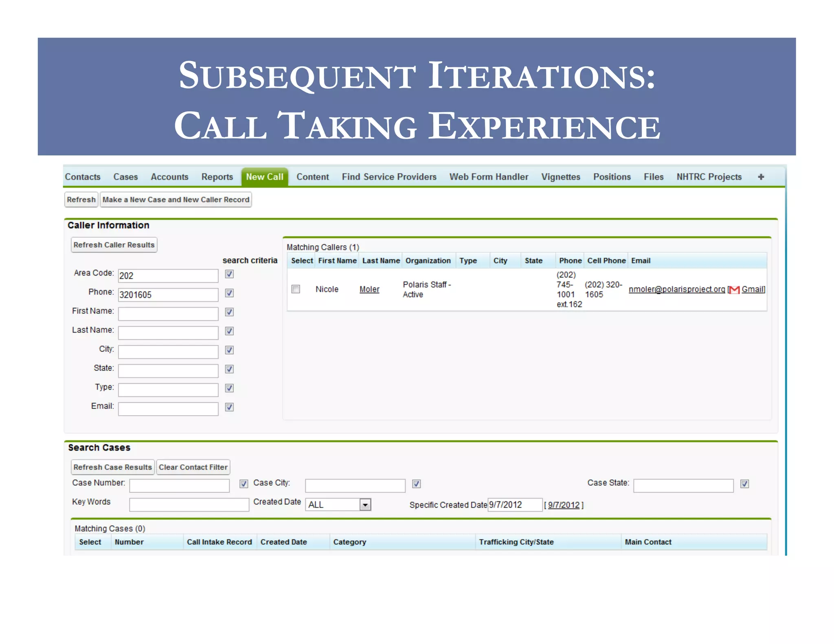Image resolution: width=834 pixels, height=644 pixels.
Task: Click the Main Contact column header
Action: tap(694, 542)
